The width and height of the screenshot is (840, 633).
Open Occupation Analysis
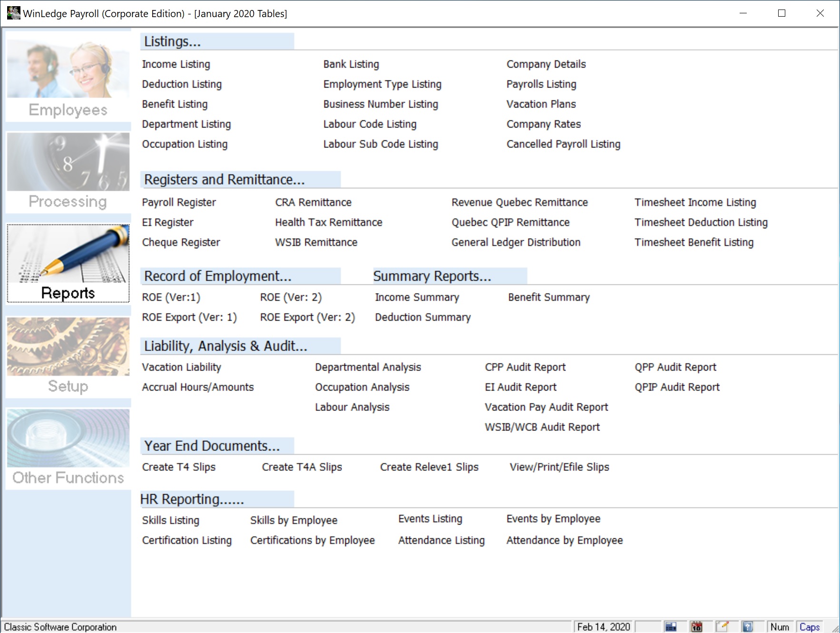(x=362, y=387)
